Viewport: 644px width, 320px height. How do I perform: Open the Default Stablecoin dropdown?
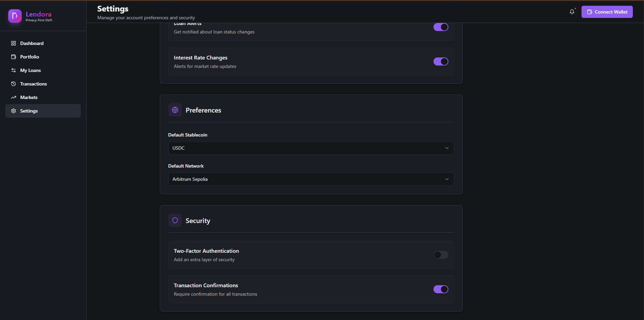pos(311,148)
